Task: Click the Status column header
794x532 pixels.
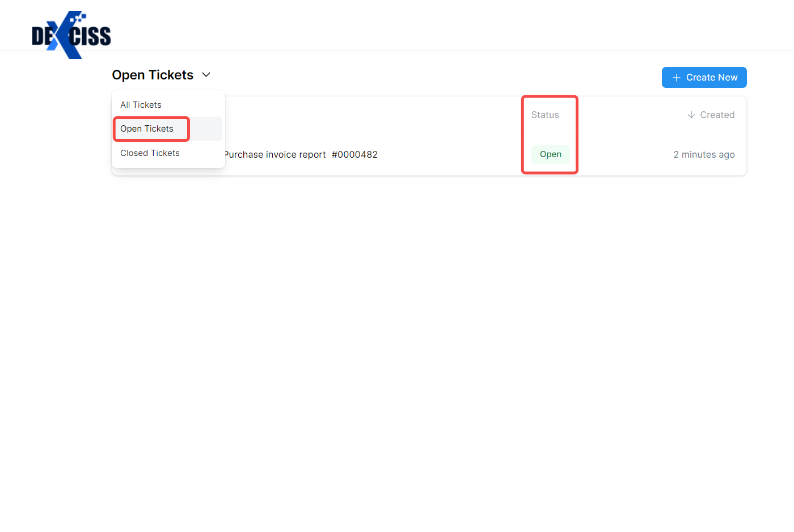Action: coord(545,115)
